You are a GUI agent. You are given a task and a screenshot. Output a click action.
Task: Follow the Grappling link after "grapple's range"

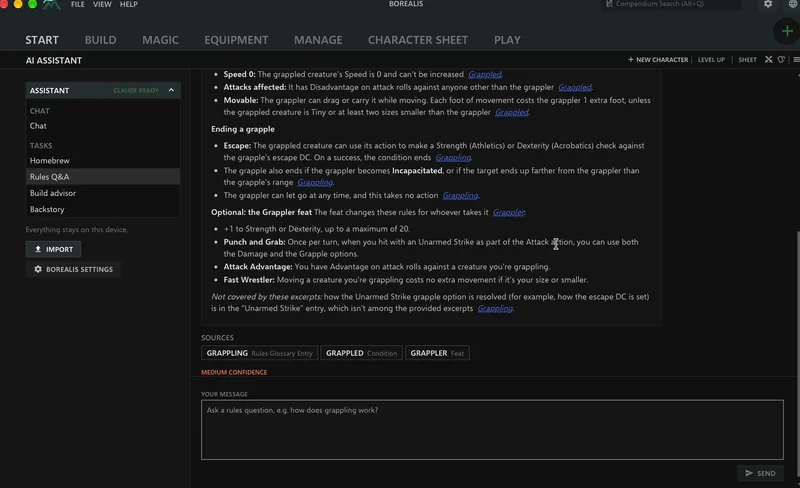315,182
